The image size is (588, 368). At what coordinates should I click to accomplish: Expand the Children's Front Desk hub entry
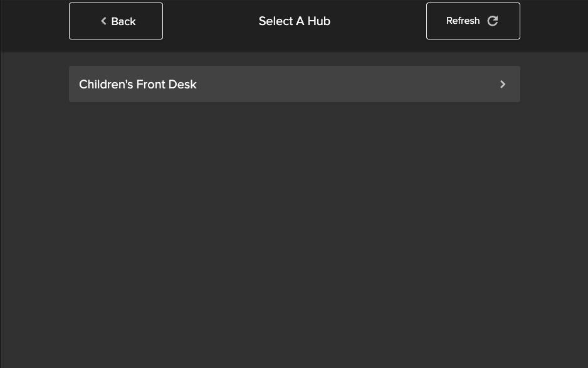(295, 84)
